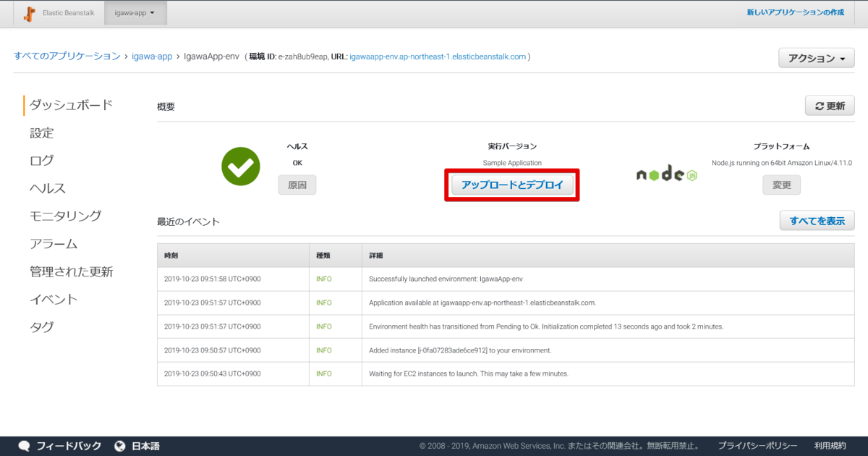Click 'Added instance' event text
The image size is (868, 456).
460,350
